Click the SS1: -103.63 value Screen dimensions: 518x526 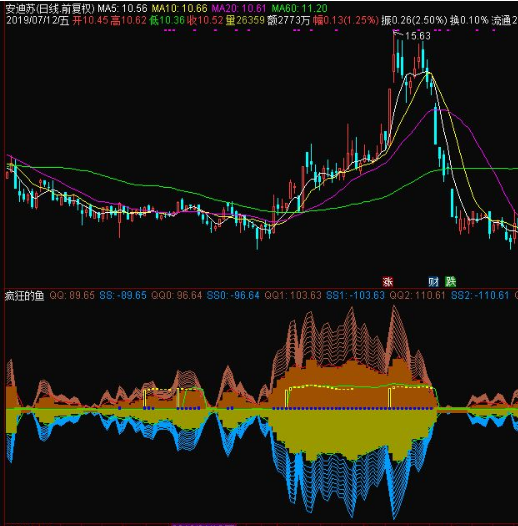356,296
